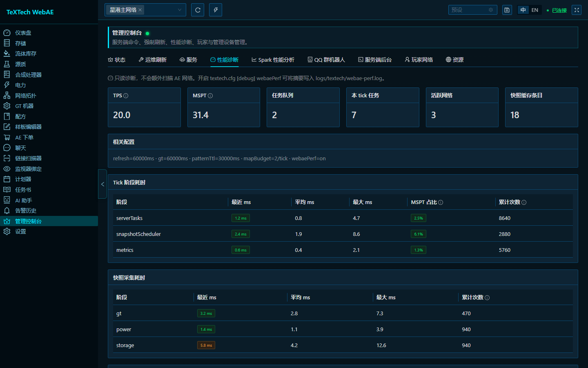Open the 预设 preset selector
Viewport: 588px width, 368px height.
pos(472,10)
